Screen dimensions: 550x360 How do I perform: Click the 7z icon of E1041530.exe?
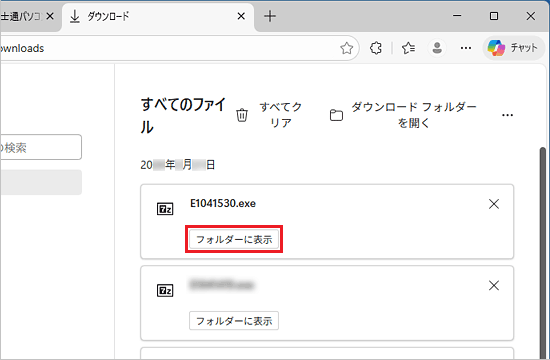point(165,209)
